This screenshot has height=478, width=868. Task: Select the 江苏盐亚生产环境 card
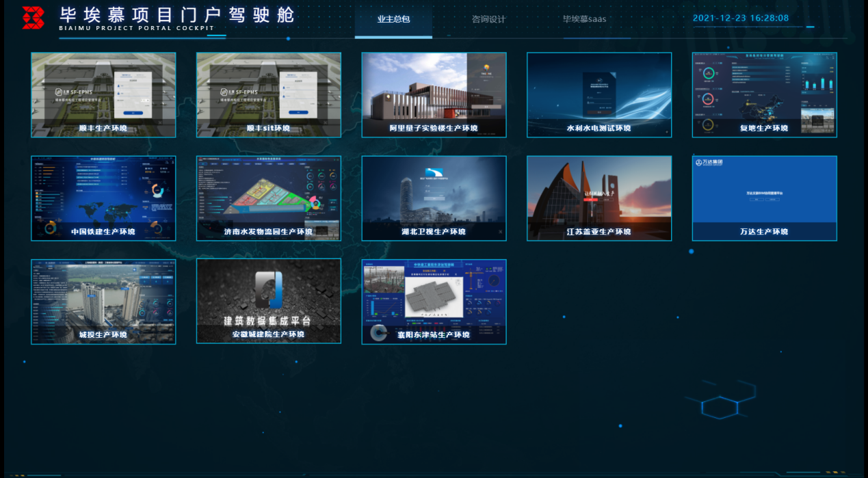[599, 198]
